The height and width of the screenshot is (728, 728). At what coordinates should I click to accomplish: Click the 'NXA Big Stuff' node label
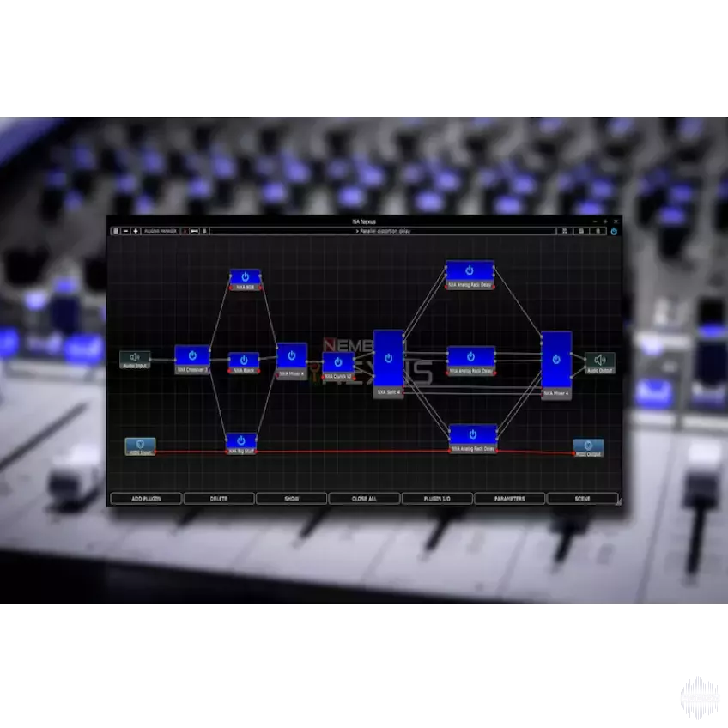tap(241, 451)
